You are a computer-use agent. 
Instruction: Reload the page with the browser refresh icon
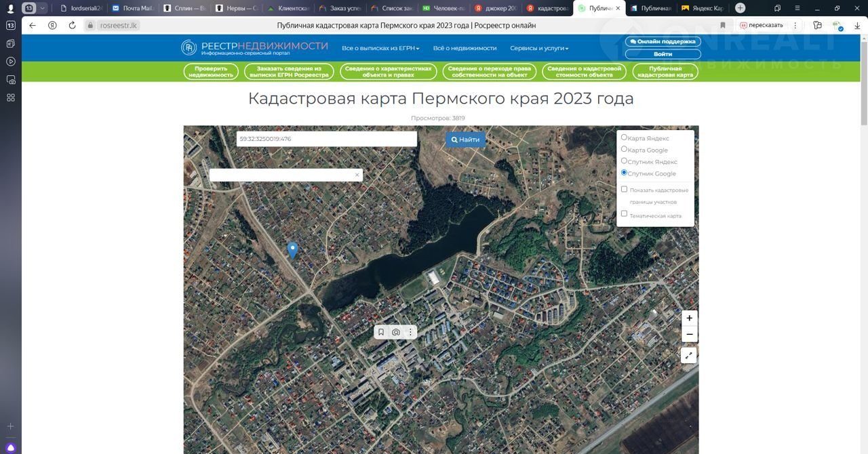click(72, 25)
